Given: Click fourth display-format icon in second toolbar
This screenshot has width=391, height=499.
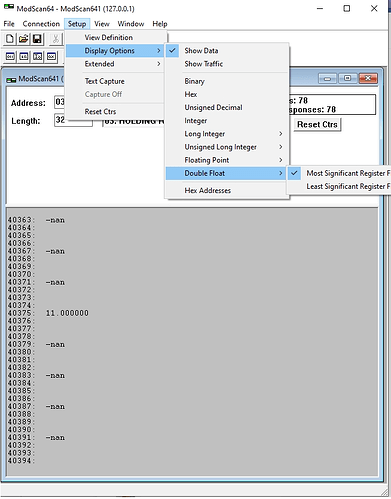Looking at the screenshot, I should coord(51,57).
